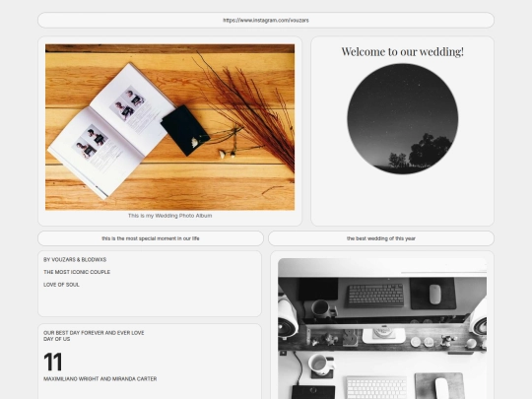Open the instagram.com/vouzars link
This screenshot has width=532, height=399.
tap(266, 21)
